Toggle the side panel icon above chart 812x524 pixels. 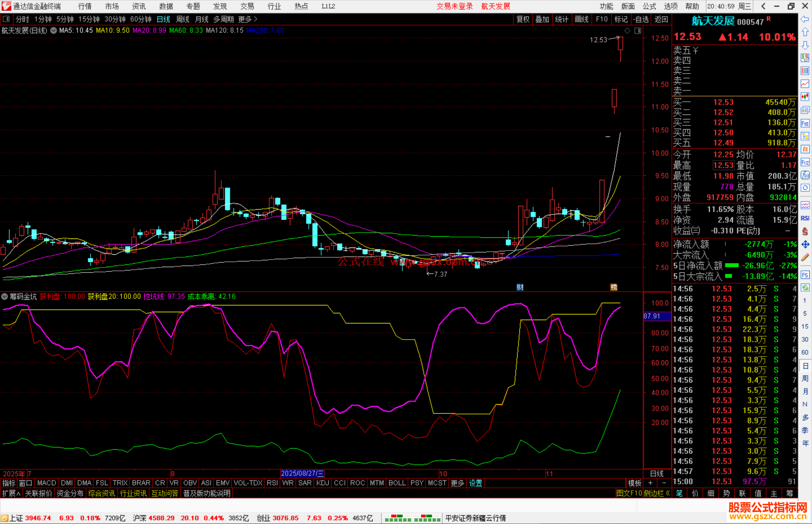pyautogui.click(x=638, y=31)
